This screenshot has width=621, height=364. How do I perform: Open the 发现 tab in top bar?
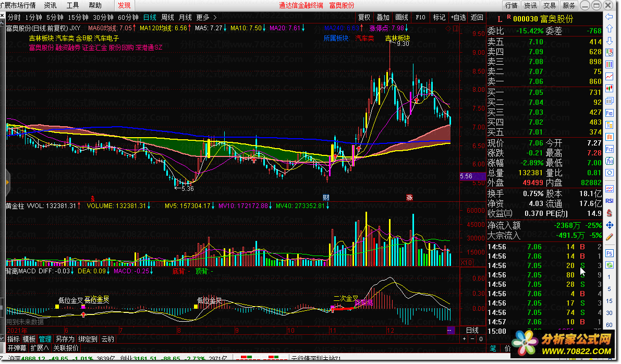(124, 5)
